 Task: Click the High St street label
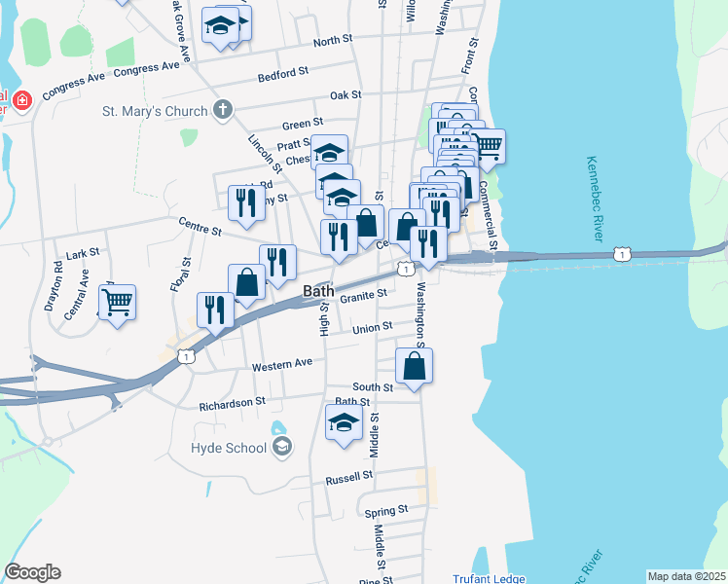(x=324, y=319)
